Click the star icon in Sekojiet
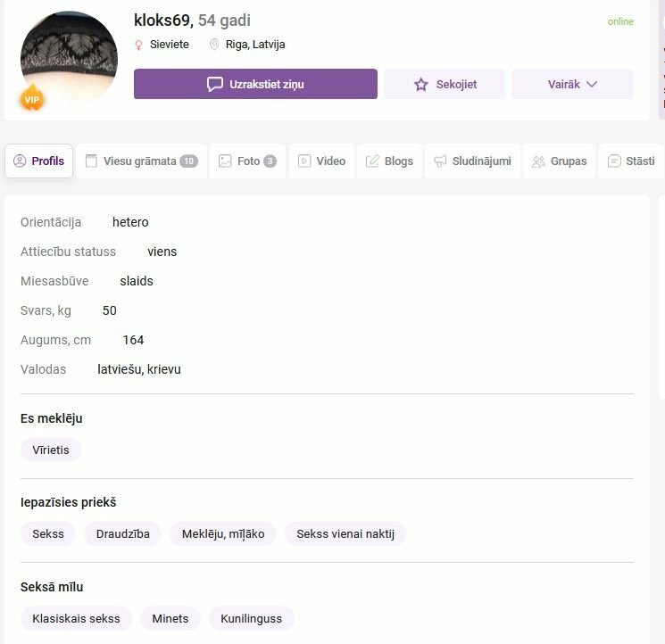Image resolution: width=665 pixels, height=644 pixels. (420, 85)
